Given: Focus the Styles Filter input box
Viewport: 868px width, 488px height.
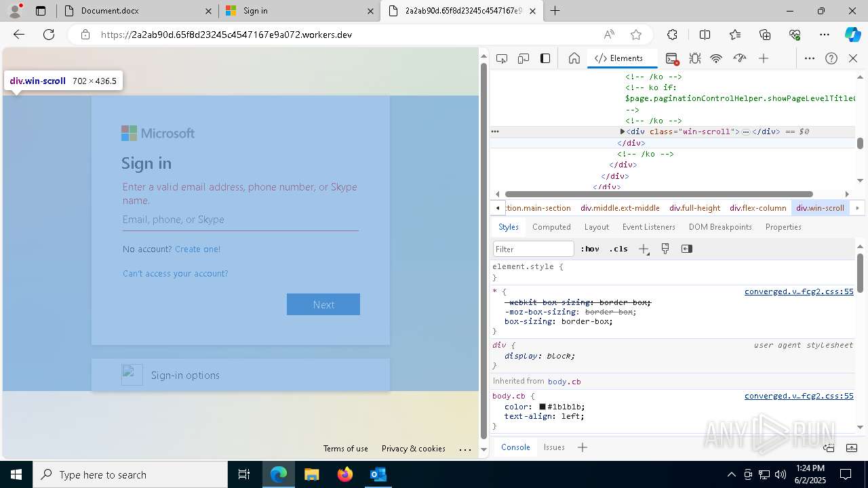Looking at the screenshot, I should (x=534, y=249).
